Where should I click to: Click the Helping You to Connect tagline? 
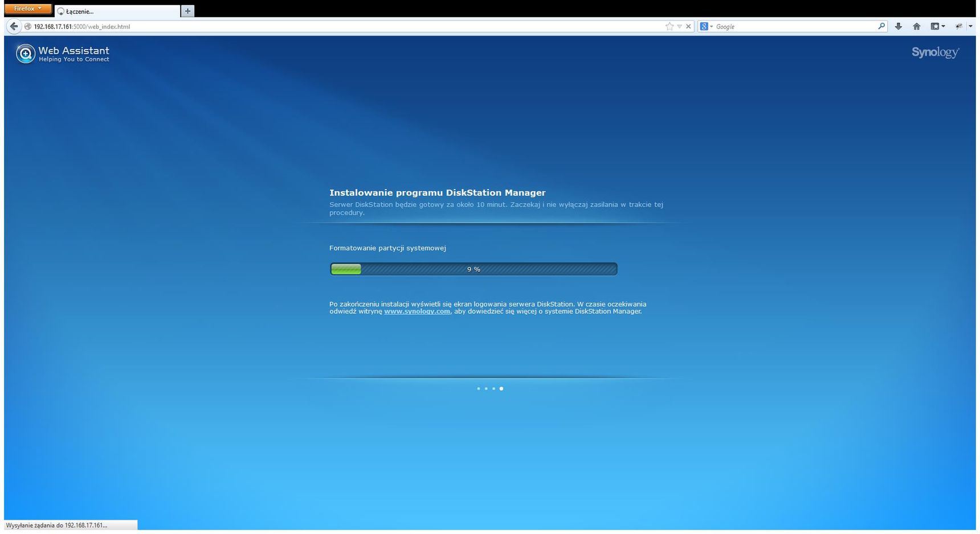74,59
